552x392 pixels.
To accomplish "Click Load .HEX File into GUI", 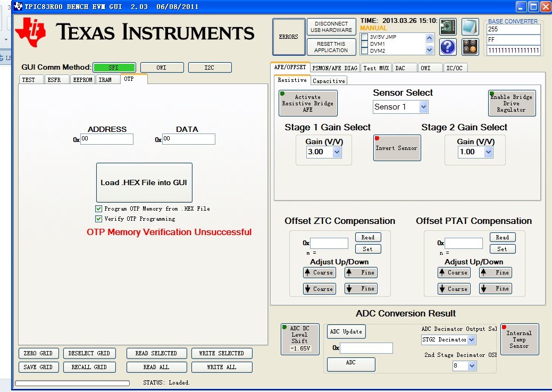I will 144,182.
